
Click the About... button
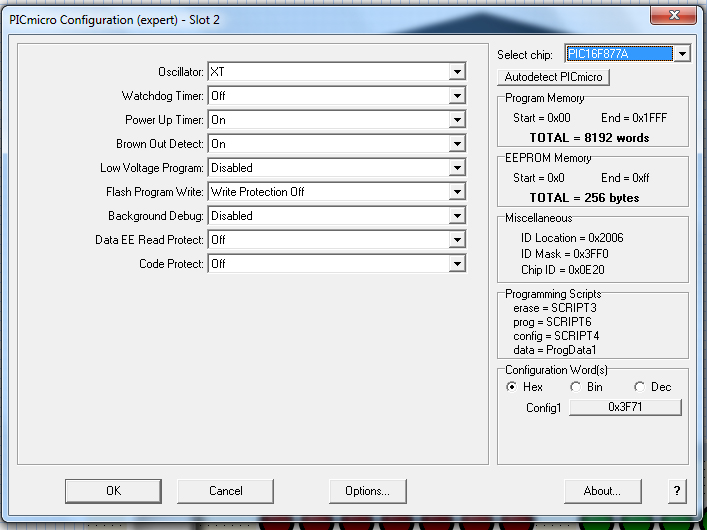coord(602,491)
